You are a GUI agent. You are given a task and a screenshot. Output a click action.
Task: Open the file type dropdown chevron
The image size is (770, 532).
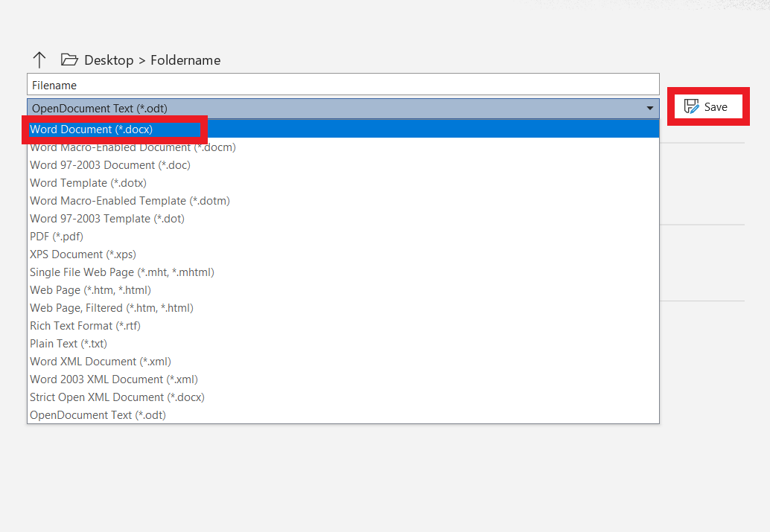649,108
